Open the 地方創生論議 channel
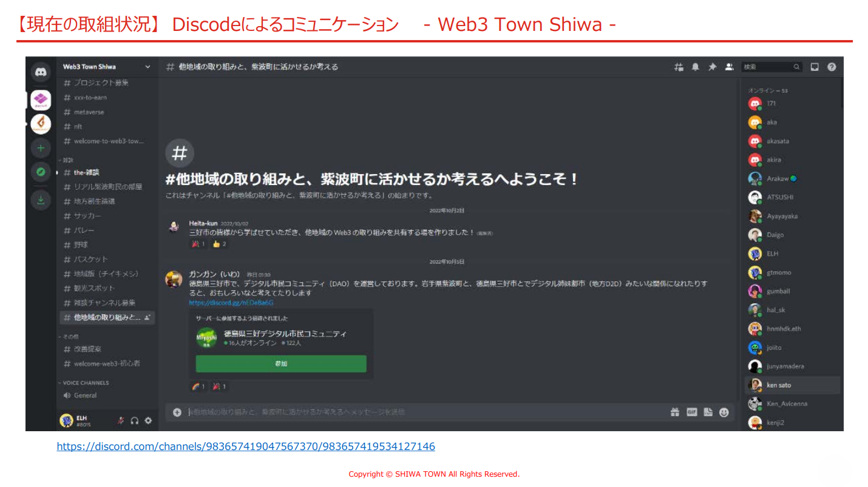This screenshot has width=868, height=487. tap(107, 201)
